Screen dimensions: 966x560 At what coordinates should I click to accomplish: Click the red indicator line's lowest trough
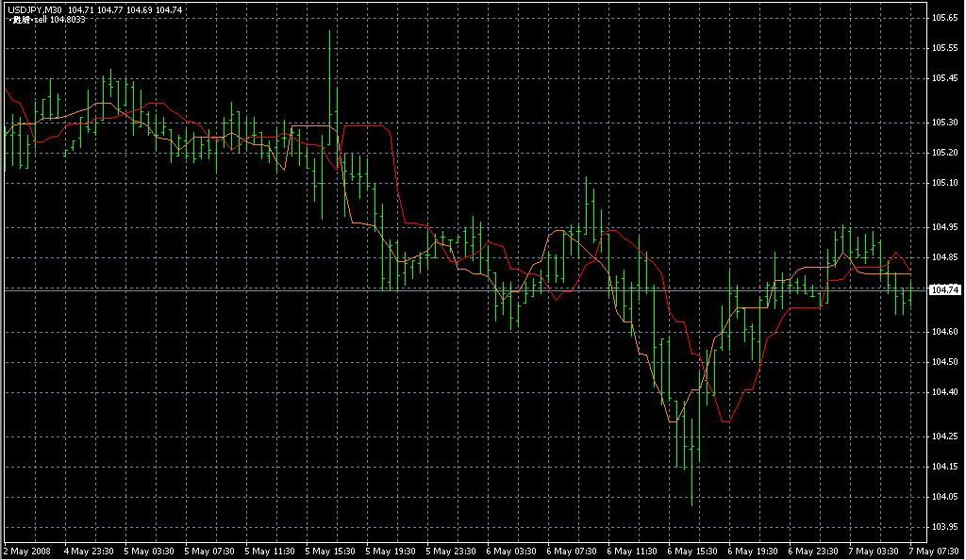pyautogui.click(x=724, y=421)
